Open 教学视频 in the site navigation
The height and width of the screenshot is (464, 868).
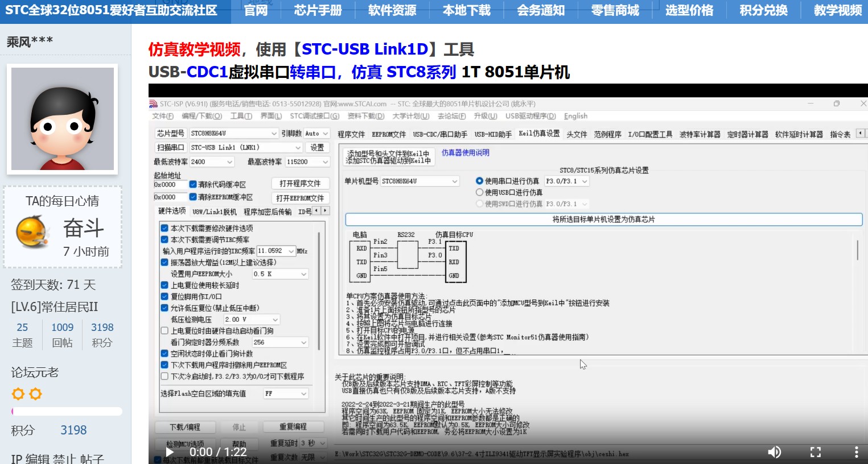(x=837, y=10)
